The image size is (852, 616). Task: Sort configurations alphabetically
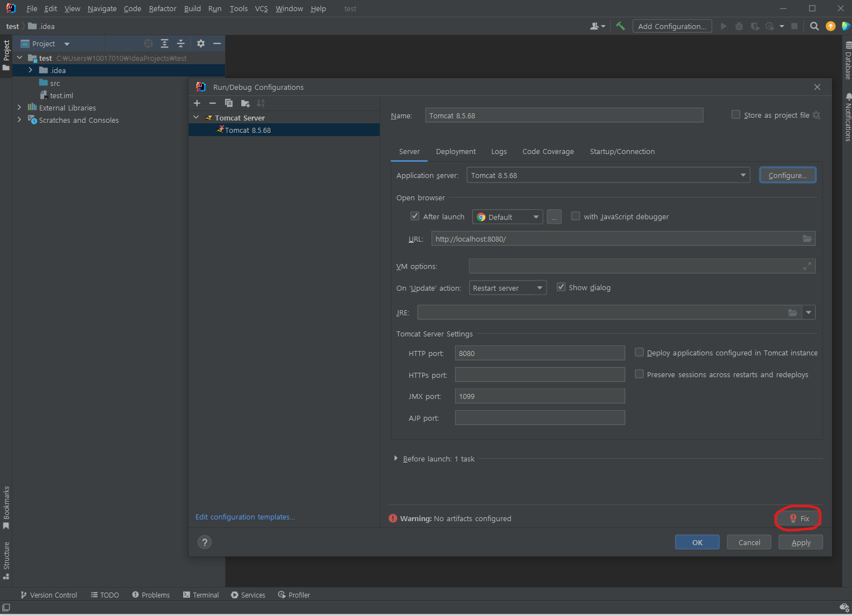(x=261, y=103)
